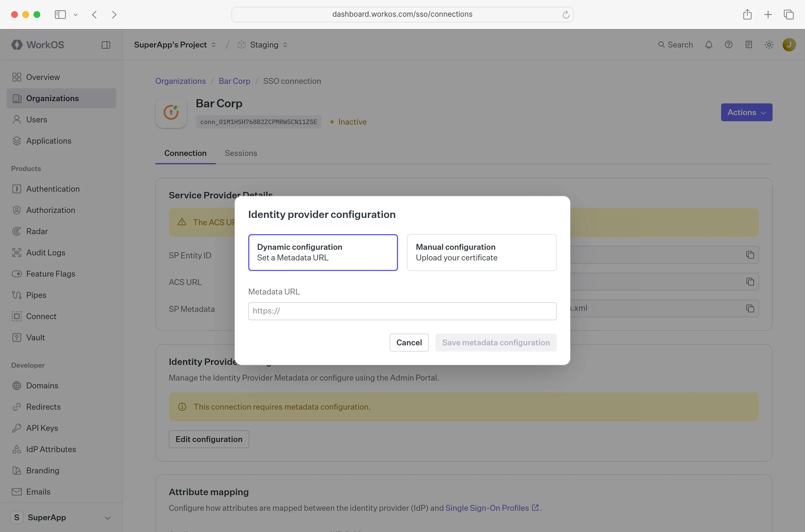Open the docs page icon in header

point(749,45)
